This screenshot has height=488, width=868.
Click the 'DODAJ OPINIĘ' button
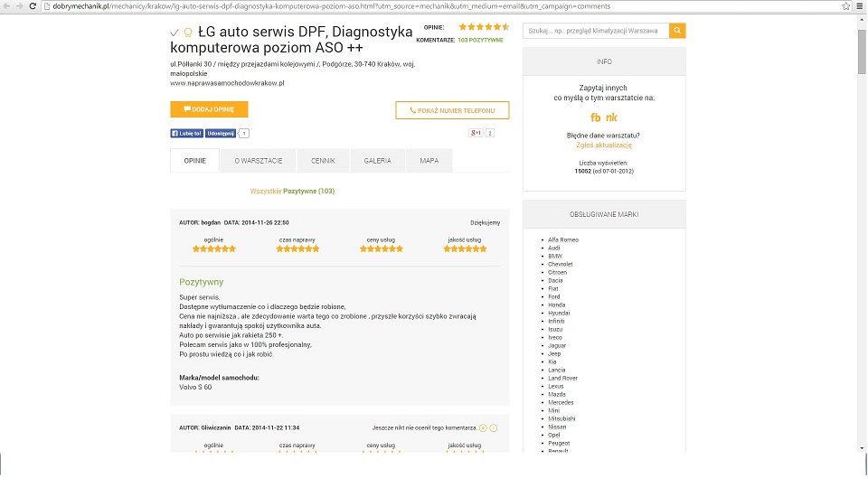coord(209,109)
